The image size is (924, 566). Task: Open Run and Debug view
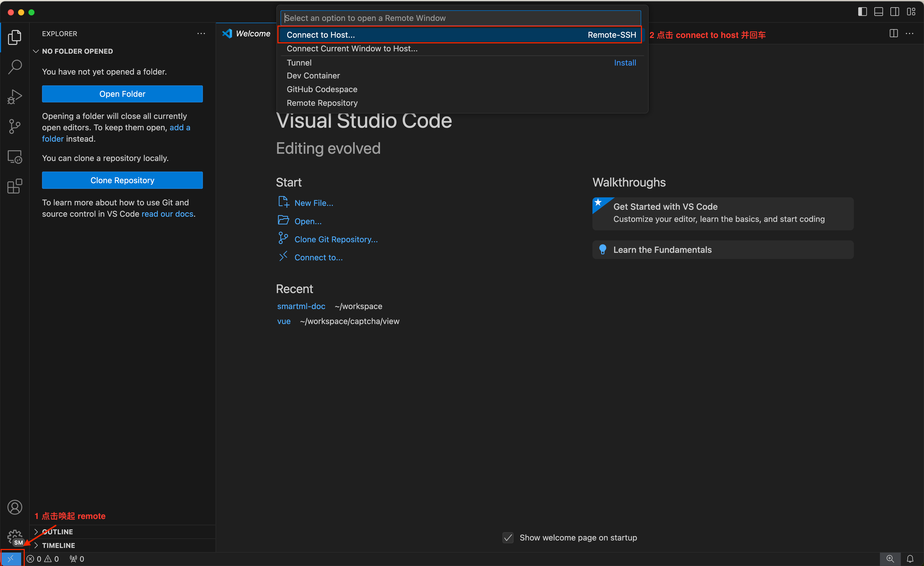15,96
